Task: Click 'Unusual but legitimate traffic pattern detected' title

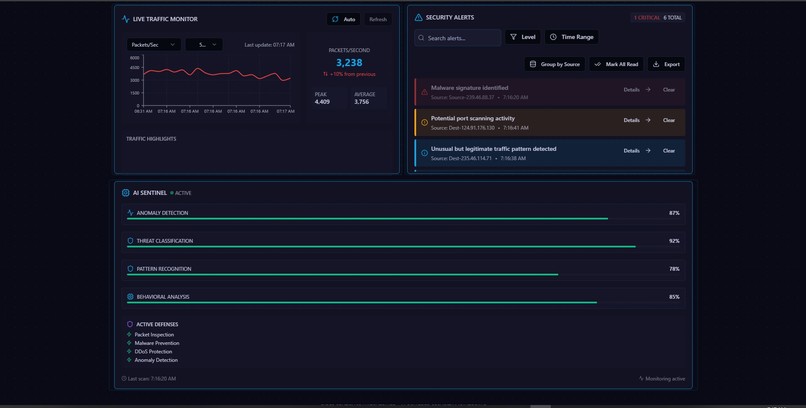Action: (493, 149)
